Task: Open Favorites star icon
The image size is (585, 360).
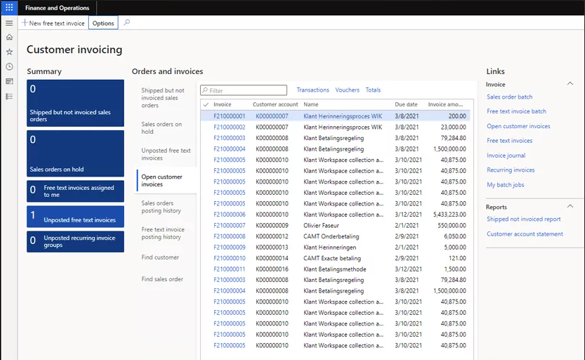Action: (x=9, y=52)
